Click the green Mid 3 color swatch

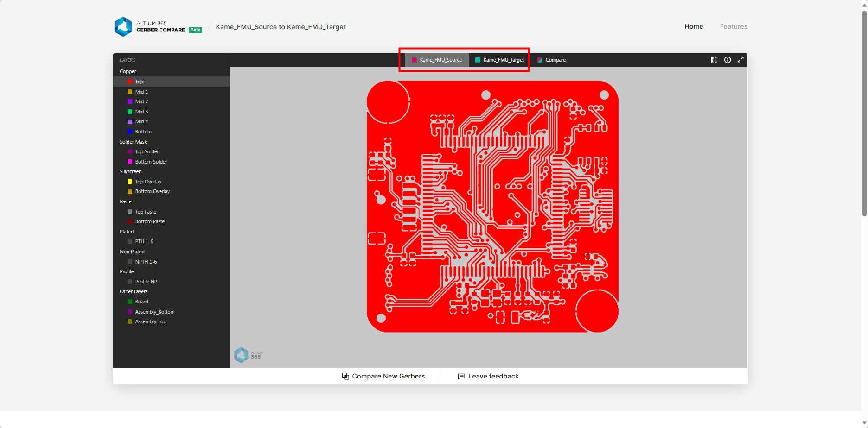point(130,112)
